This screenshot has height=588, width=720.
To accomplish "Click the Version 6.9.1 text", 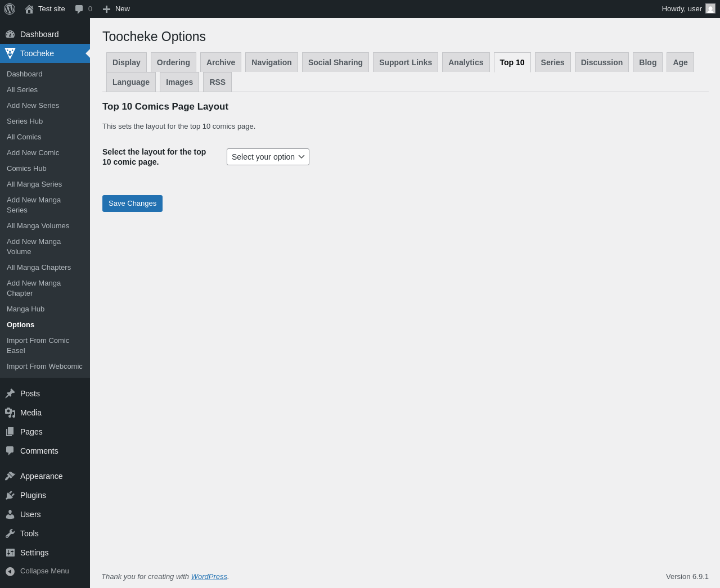I will [x=687, y=576].
